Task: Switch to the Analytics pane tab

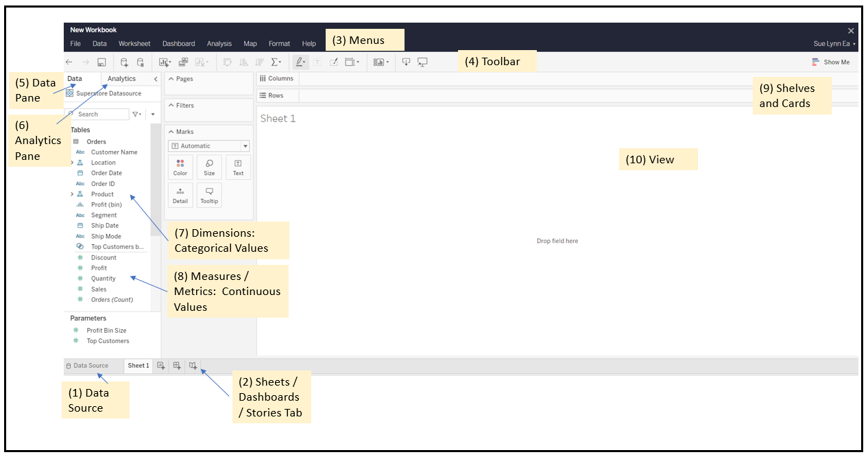Action: (122, 79)
